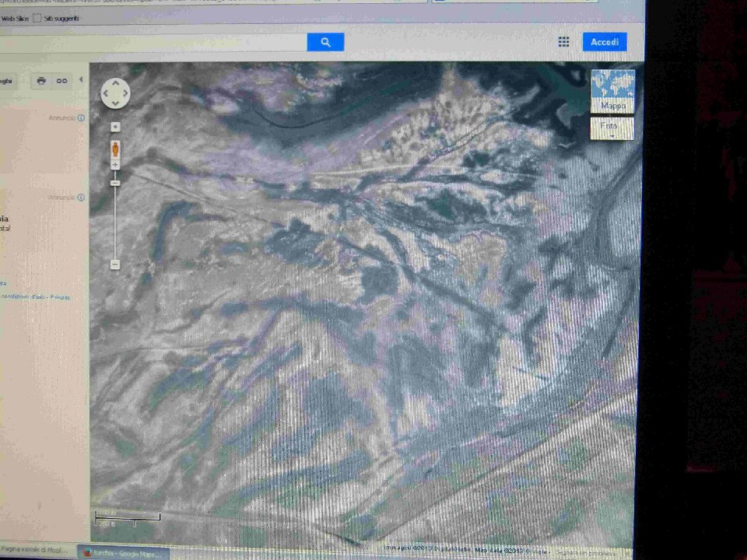Pan the map left
The height and width of the screenshot is (560, 747).
coord(105,93)
